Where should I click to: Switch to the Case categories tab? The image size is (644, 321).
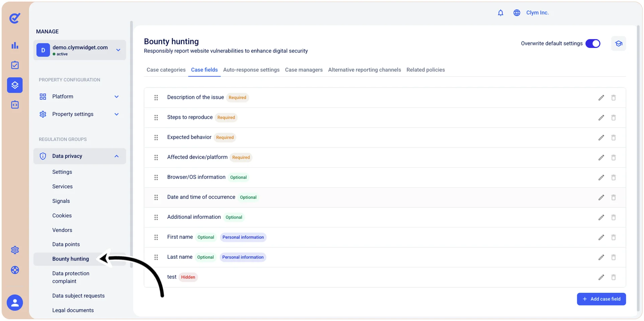pos(166,70)
